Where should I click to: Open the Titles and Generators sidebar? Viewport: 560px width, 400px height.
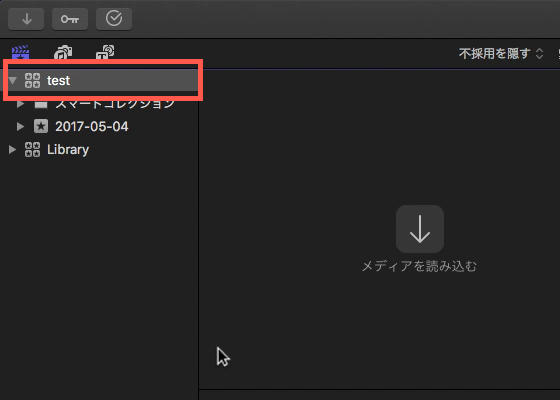105,52
